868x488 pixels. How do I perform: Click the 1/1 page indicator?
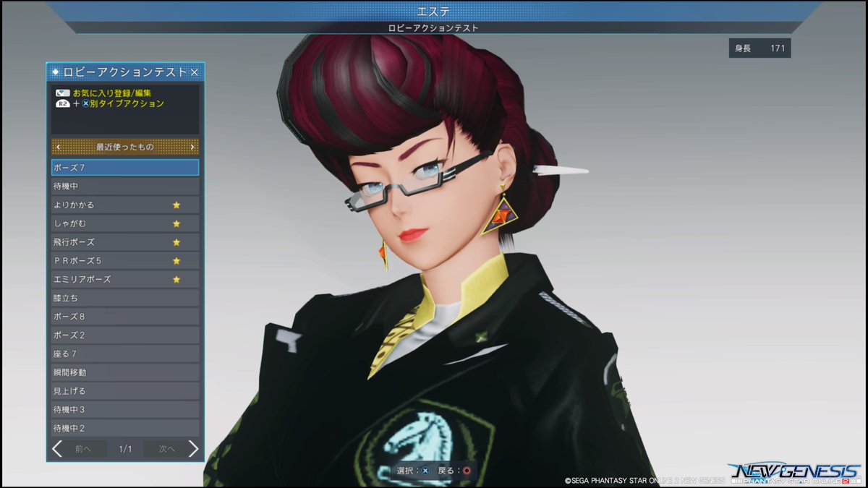[x=125, y=449]
